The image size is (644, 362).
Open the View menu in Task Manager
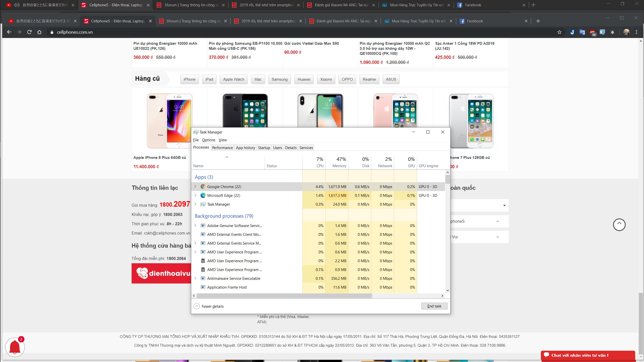[x=223, y=140]
